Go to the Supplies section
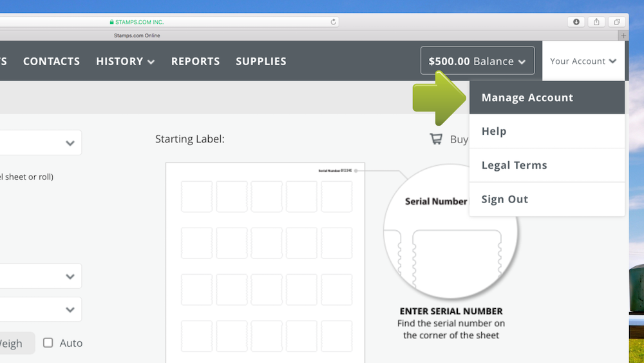Viewport: 644px width, 363px height. 261,61
